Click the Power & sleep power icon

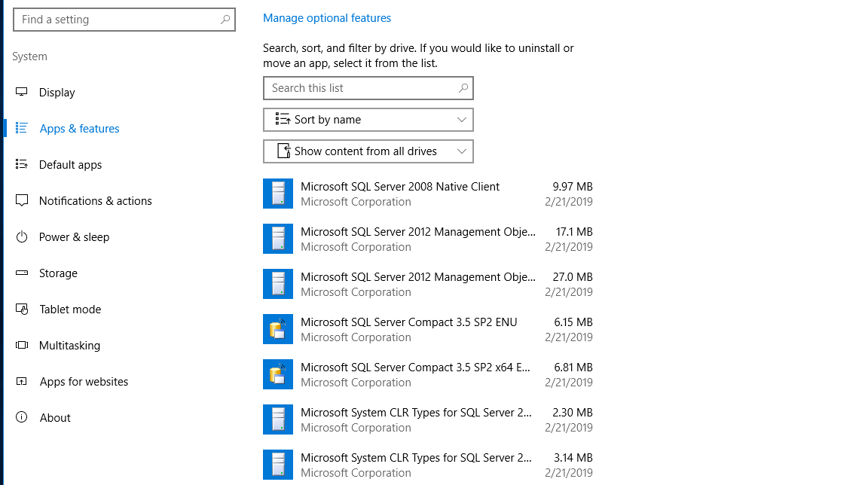[22, 236]
